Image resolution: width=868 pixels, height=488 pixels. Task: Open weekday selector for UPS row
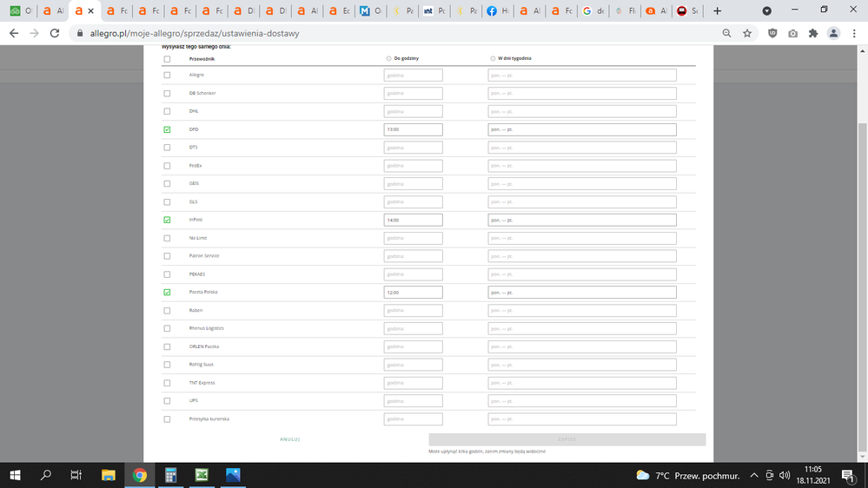pos(582,401)
